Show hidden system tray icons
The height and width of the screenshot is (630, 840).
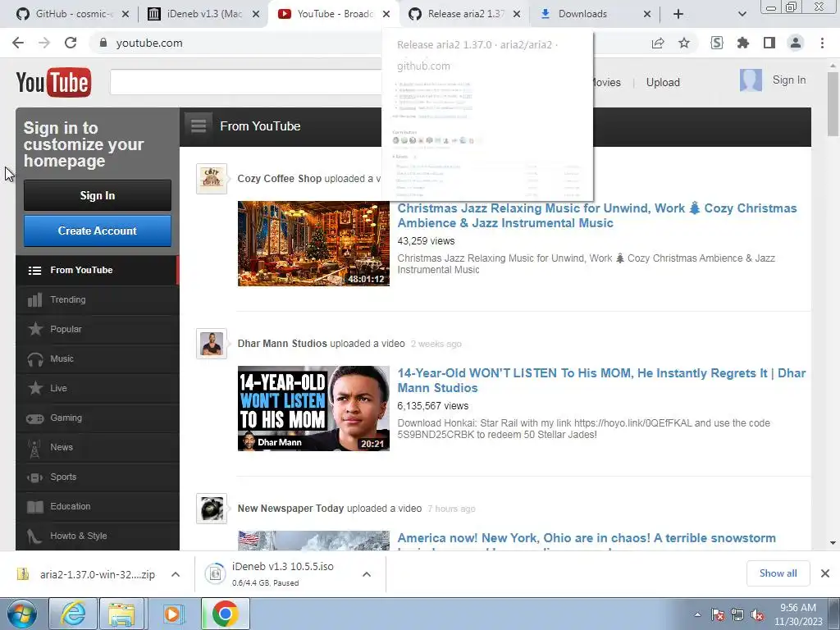697,614
